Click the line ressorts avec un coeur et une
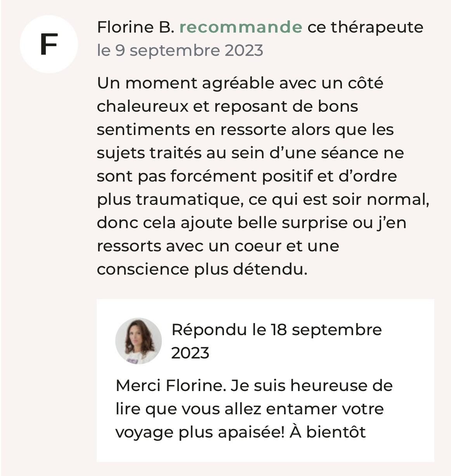Screen dimensions: 451x476 pos(218,246)
